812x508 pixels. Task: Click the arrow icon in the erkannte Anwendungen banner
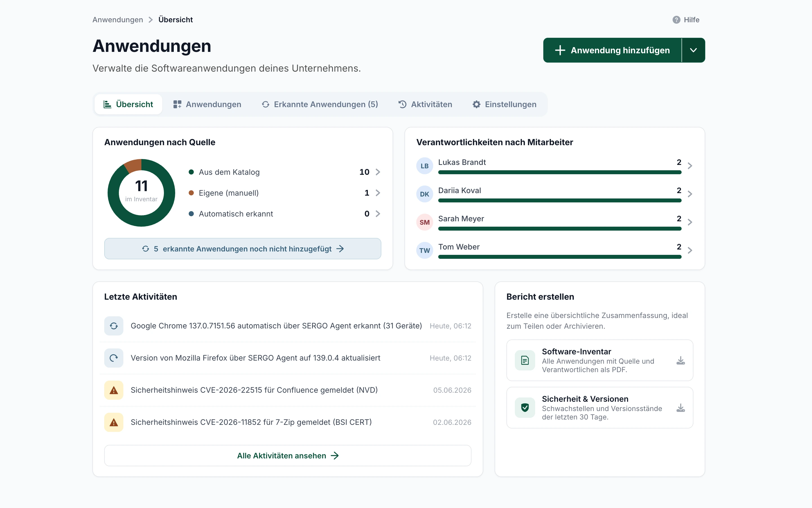click(340, 249)
